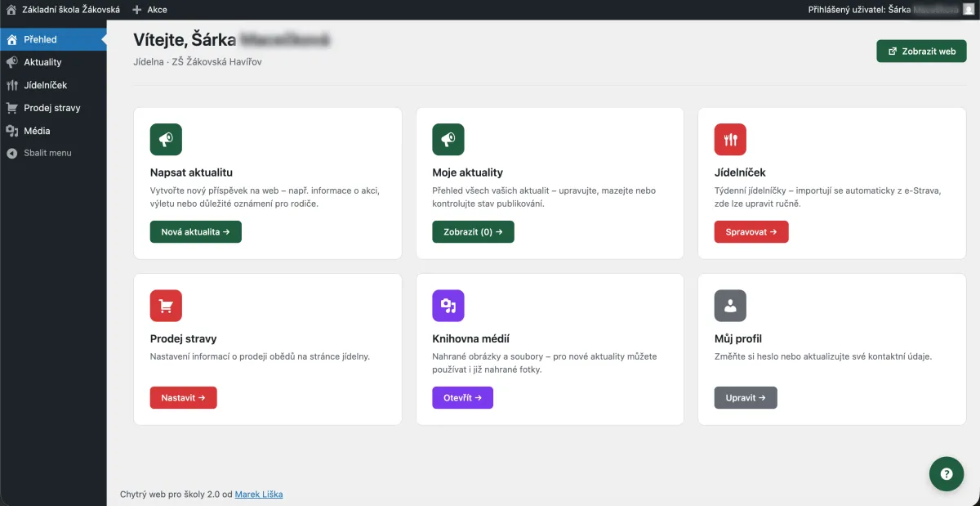This screenshot has width=980, height=506.
Task: Click the user avatar in top right corner
Action: pos(968,10)
